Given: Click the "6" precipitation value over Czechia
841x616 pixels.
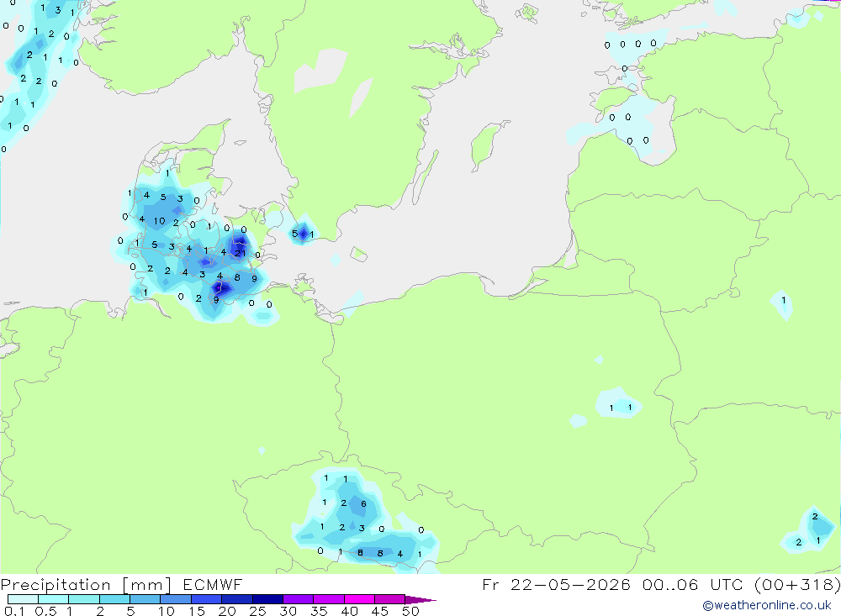Looking at the screenshot, I should point(363,504).
